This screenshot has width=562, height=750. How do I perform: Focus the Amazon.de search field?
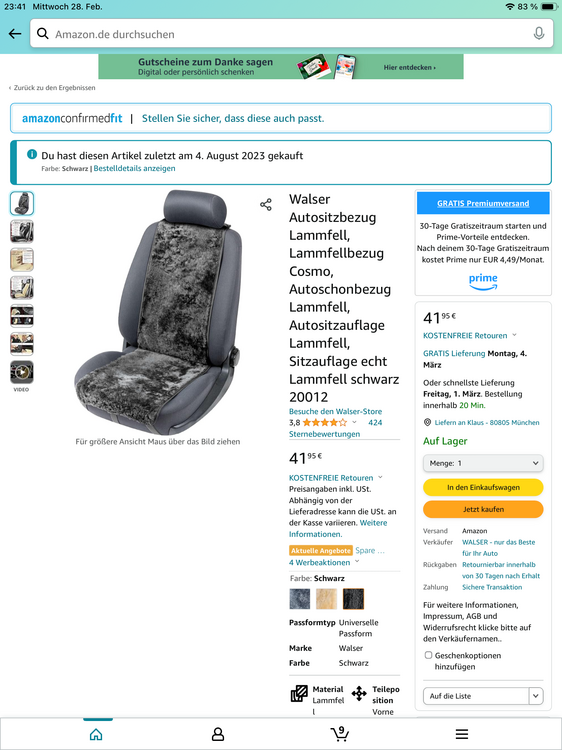tap(292, 34)
